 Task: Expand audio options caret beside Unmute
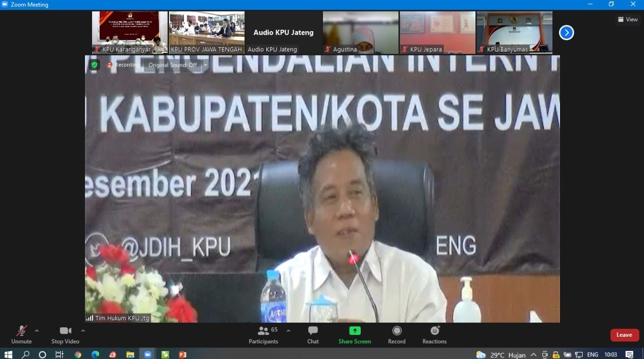(x=37, y=331)
